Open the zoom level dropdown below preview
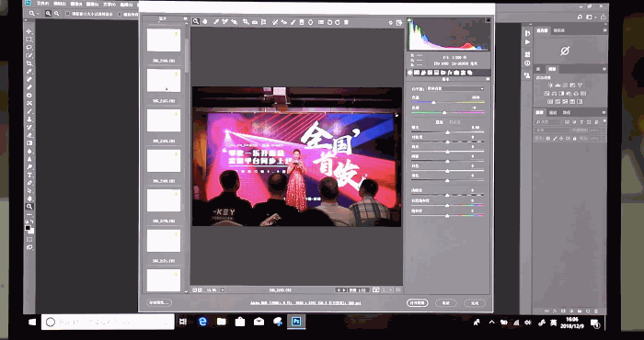The width and height of the screenshot is (644, 340). click(x=223, y=290)
